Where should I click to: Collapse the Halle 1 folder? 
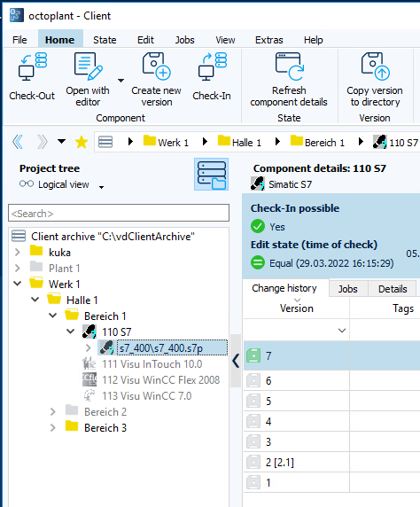pyautogui.click(x=35, y=300)
